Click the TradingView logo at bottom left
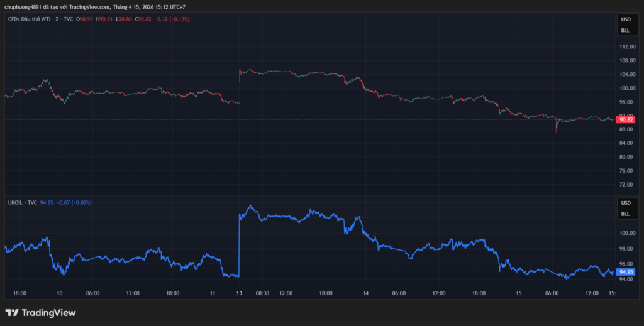 (x=40, y=313)
